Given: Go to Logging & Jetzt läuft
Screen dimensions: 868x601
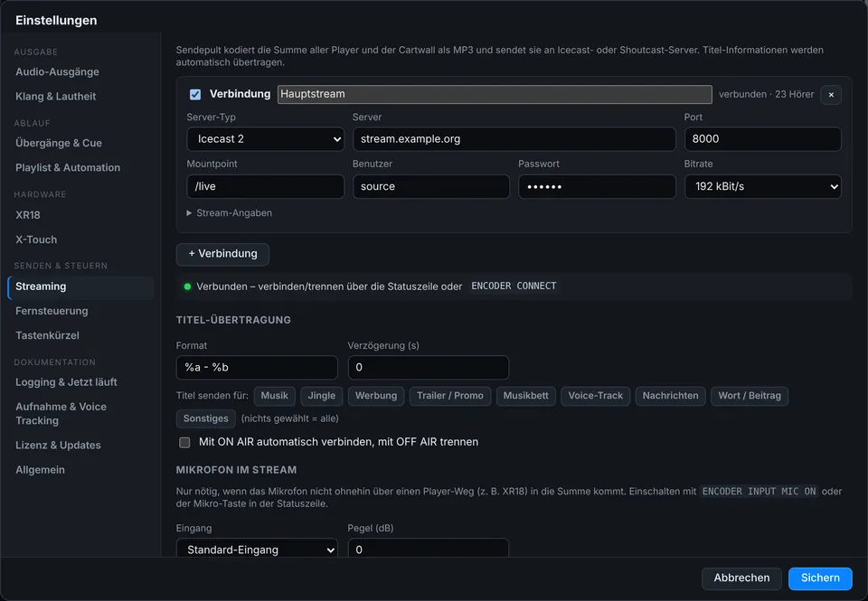Looking at the screenshot, I should pyautogui.click(x=80, y=382).
